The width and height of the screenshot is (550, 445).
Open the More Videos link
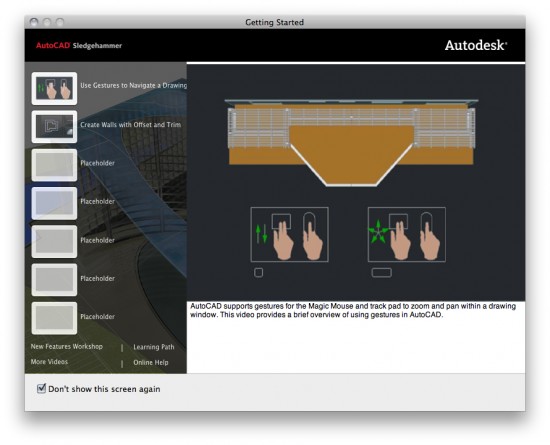click(49, 362)
